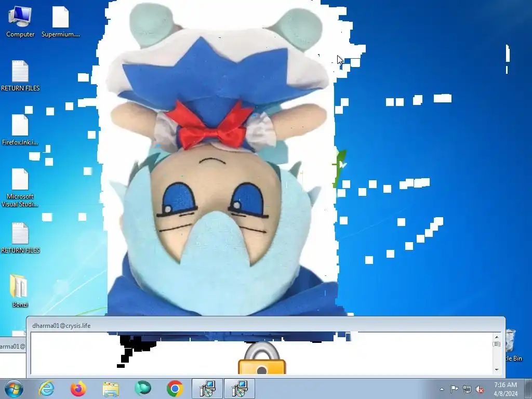
Task: Select the Supermium desktop file
Action: pyautogui.click(x=61, y=22)
